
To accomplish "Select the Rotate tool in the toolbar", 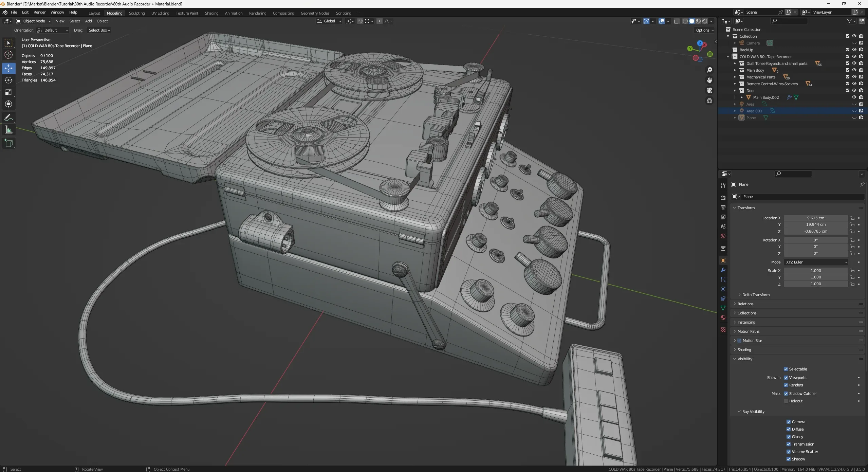I will [8, 80].
